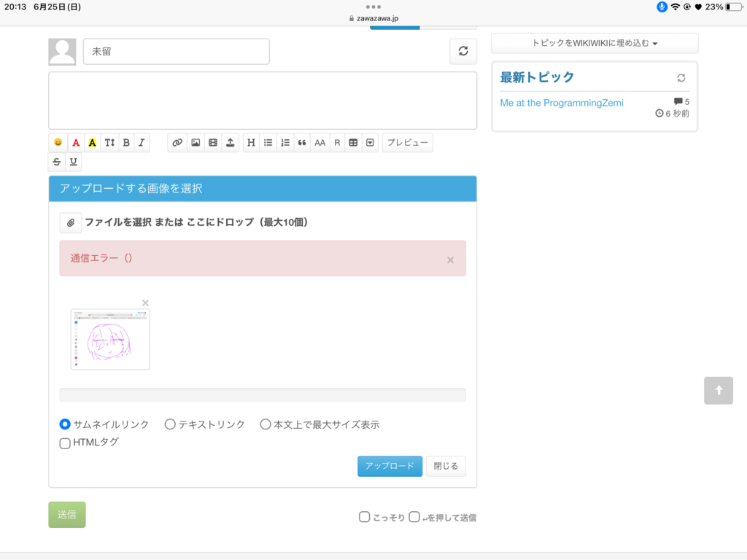This screenshot has height=560, width=747.
Task: Apply red text color formatting
Action: pyautogui.click(x=76, y=142)
